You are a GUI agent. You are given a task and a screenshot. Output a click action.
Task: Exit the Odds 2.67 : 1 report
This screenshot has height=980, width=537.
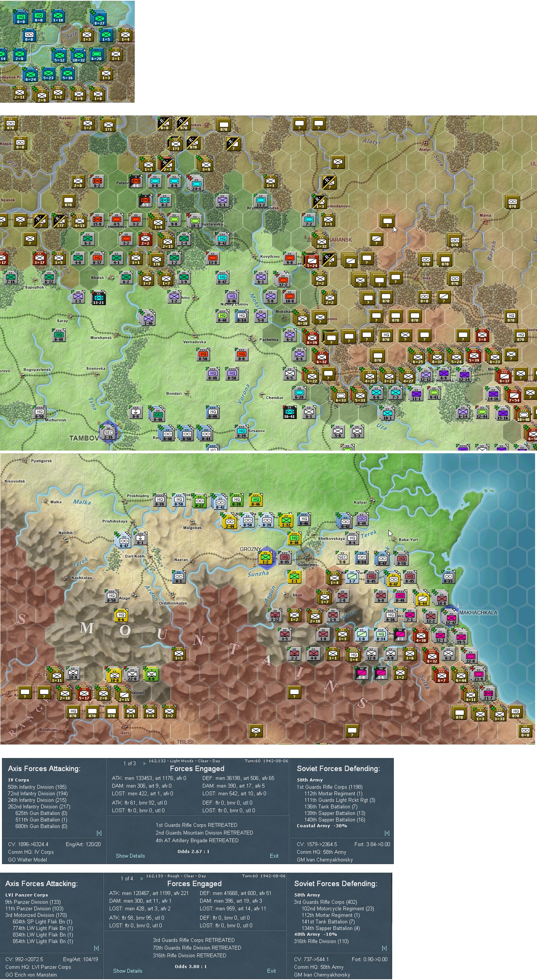pos(274,856)
